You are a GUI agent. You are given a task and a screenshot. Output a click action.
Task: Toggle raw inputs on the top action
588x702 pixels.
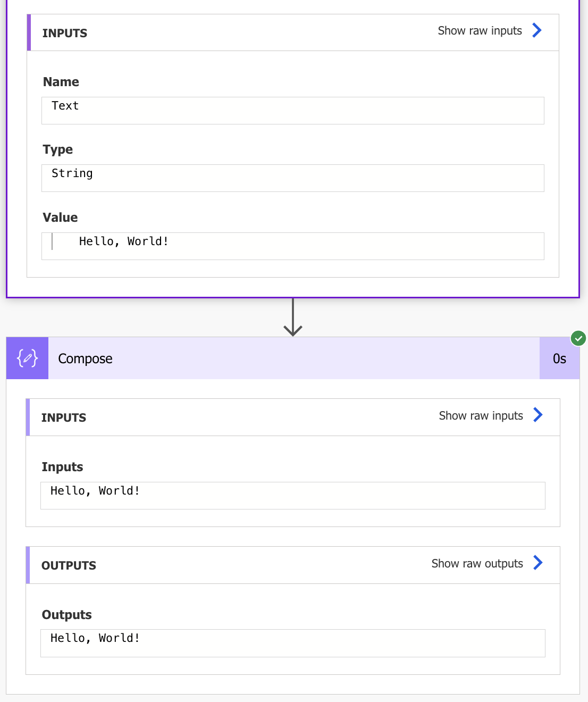tap(480, 30)
